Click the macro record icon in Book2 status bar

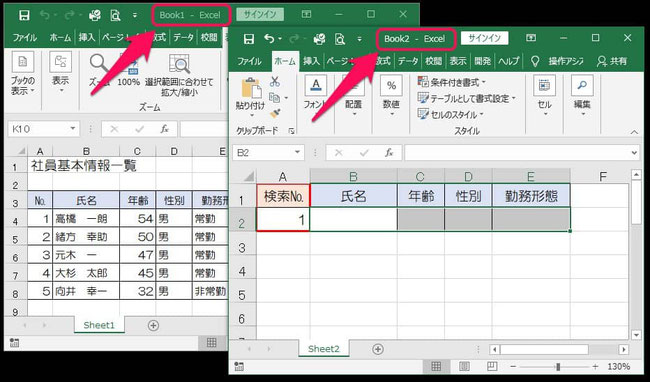(239, 366)
